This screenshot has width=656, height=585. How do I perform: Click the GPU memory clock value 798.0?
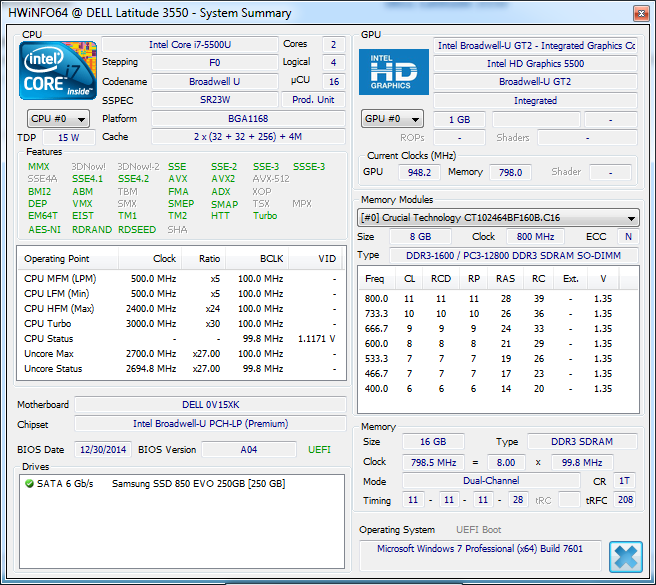tap(510, 172)
